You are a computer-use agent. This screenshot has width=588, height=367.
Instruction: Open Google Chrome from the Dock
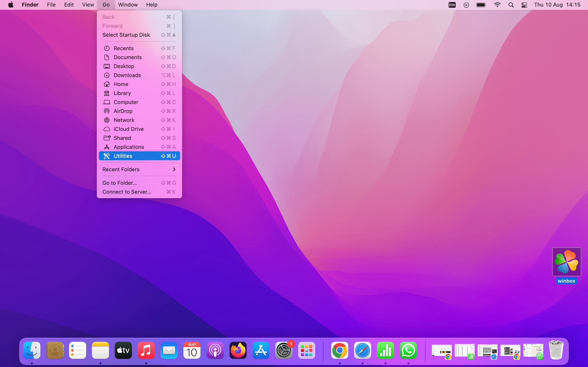[340, 350]
